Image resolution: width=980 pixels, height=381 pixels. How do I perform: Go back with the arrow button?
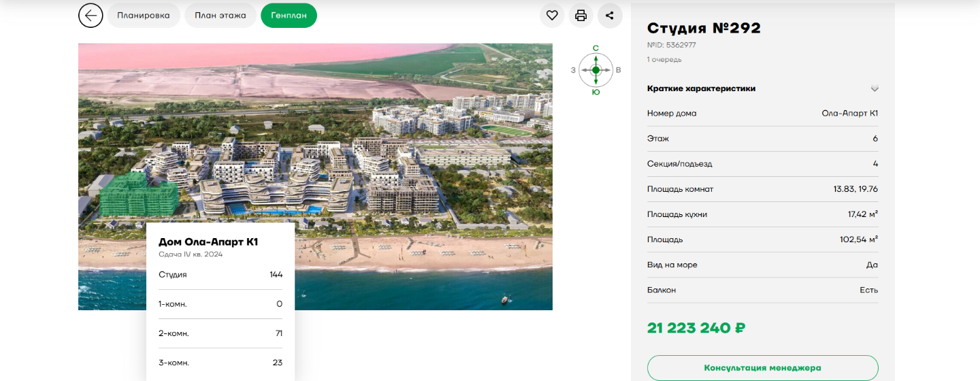(91, 15)
